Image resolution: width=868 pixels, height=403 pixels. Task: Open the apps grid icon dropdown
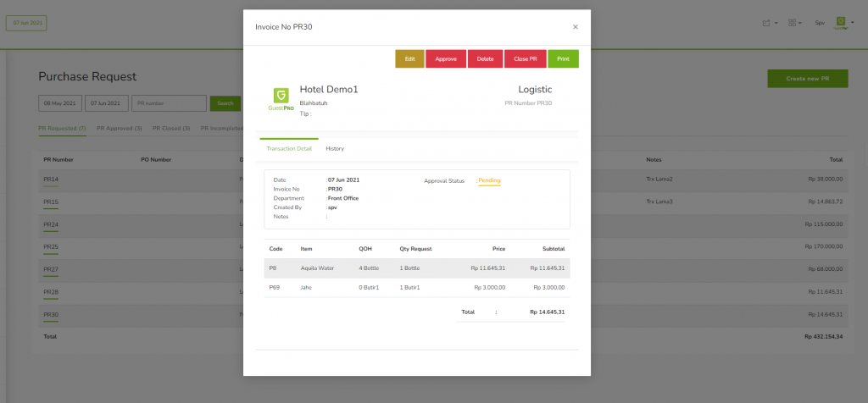pos(795,23)
